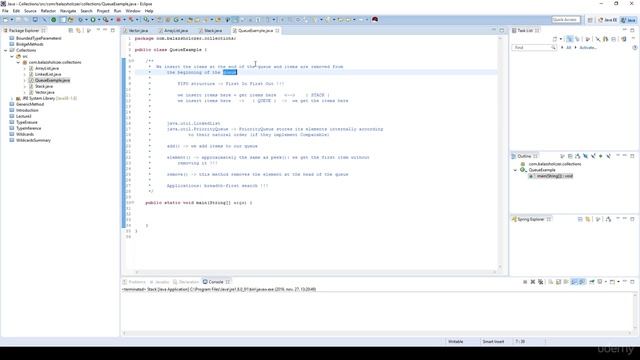Screen dimensions: 640x360
Task: Collapse com.balazsholczer.collections package node
Action: tap(18, 62)
